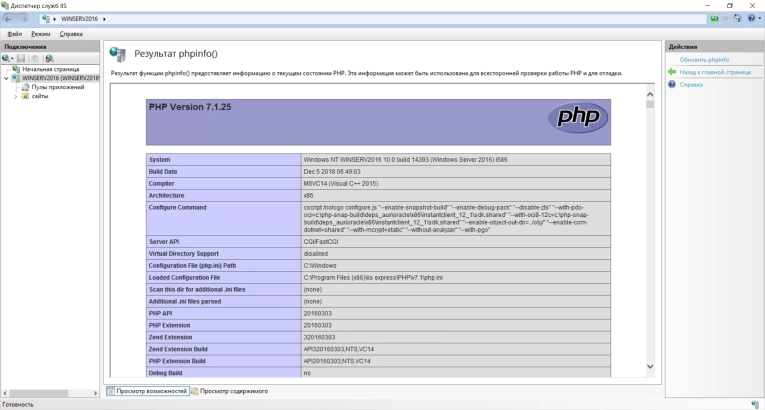
Task: Switch to Просмотр возможностей tab
Action: tap(147, 391)
